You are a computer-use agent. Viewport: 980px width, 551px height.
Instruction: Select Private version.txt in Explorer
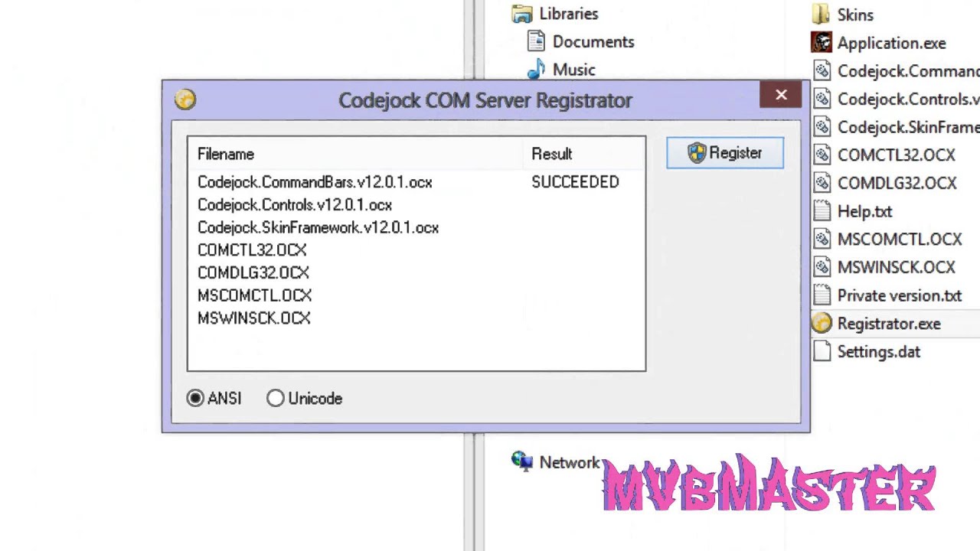899,296
